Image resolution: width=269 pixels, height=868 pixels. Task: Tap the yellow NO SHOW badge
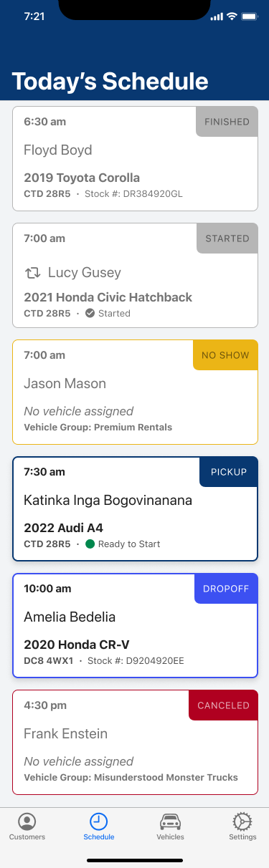coord(225,355)
